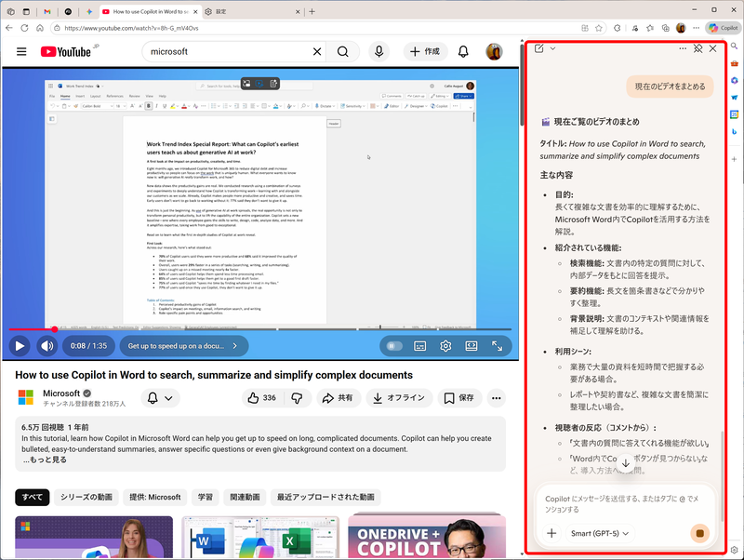Open the player settings gear
This screenshot has width=744, height=560.
click(445, 345)
